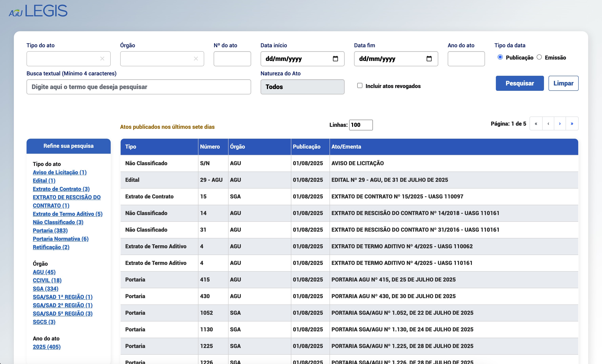Jump to the last results page
The height and width of the screenshot is (364, 602).
(572, 123)
